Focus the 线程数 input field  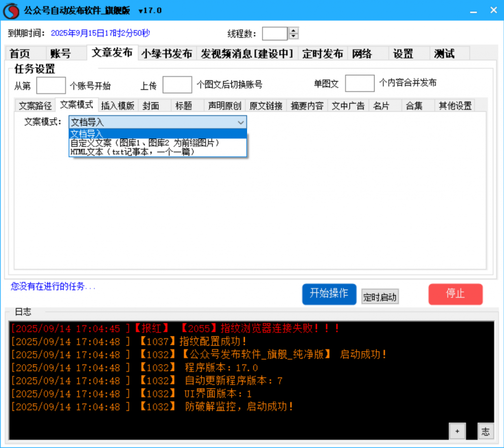[275, 33]
